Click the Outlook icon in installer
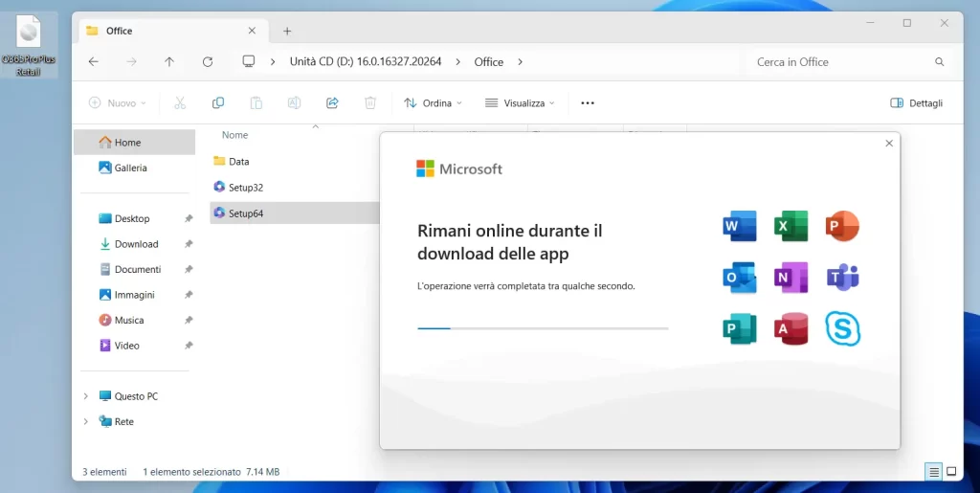980x493 pixels. pos(740,278)
